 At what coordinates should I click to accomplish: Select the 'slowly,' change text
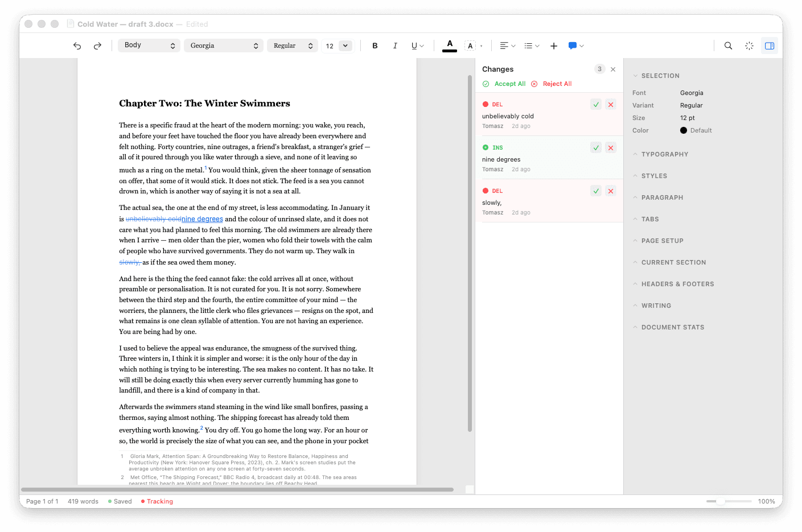click(492, 203)
